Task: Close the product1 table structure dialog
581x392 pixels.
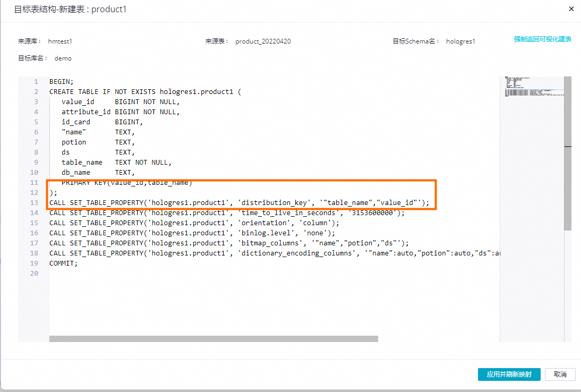Action: (x=571, y=9)
